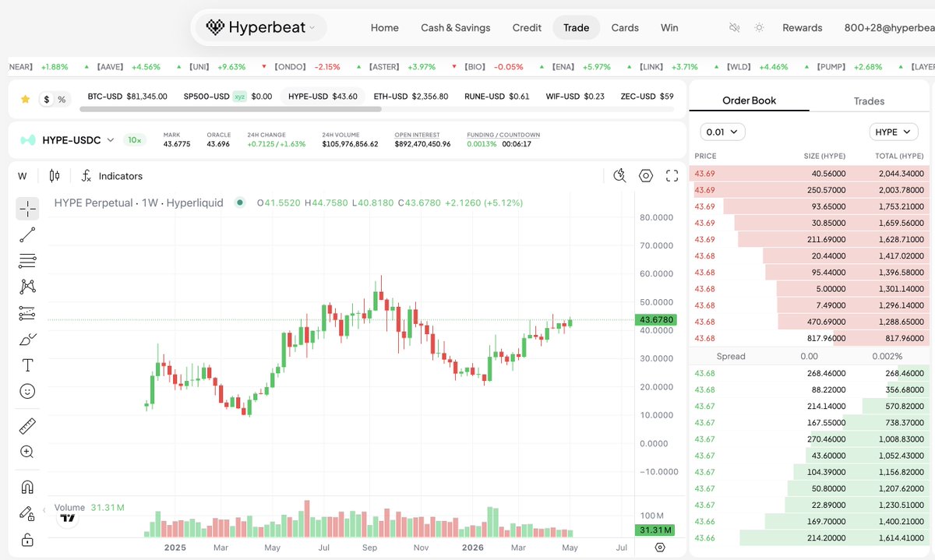Toggle magnet mode
This screenshot has height=560, width=935.
27,488
